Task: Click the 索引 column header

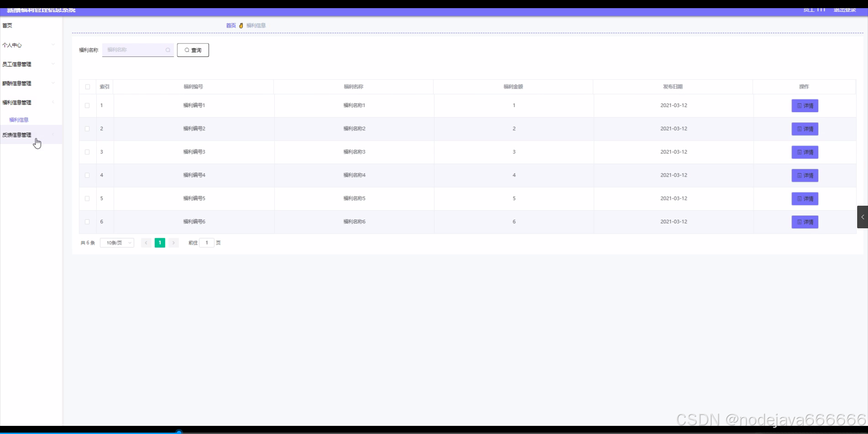Action: click(x=104, y=87)
